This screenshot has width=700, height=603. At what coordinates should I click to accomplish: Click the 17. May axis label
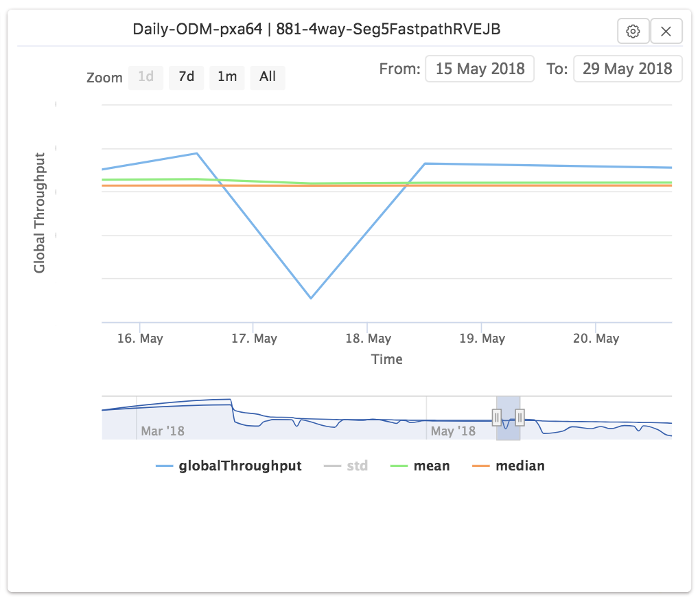[254, 339]
